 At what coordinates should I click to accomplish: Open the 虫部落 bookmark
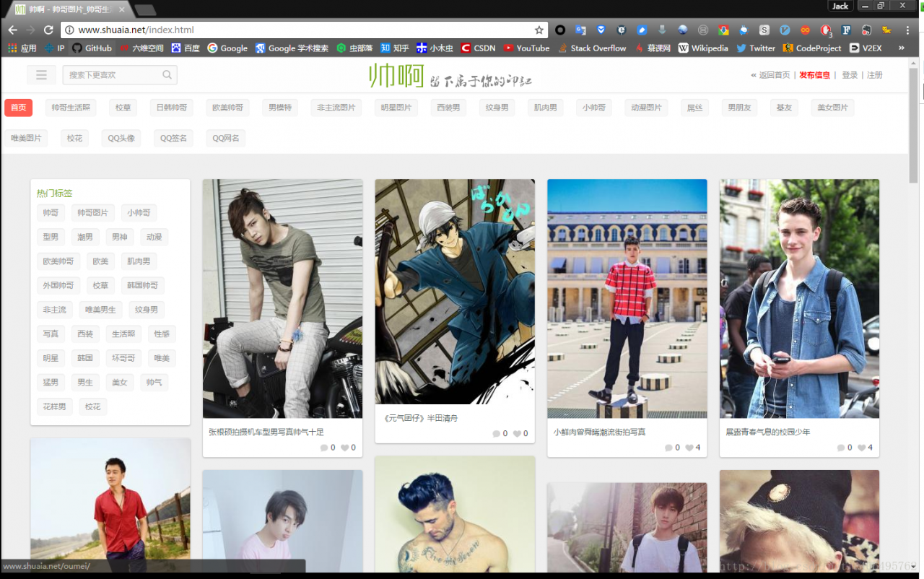tap(354, 48)
